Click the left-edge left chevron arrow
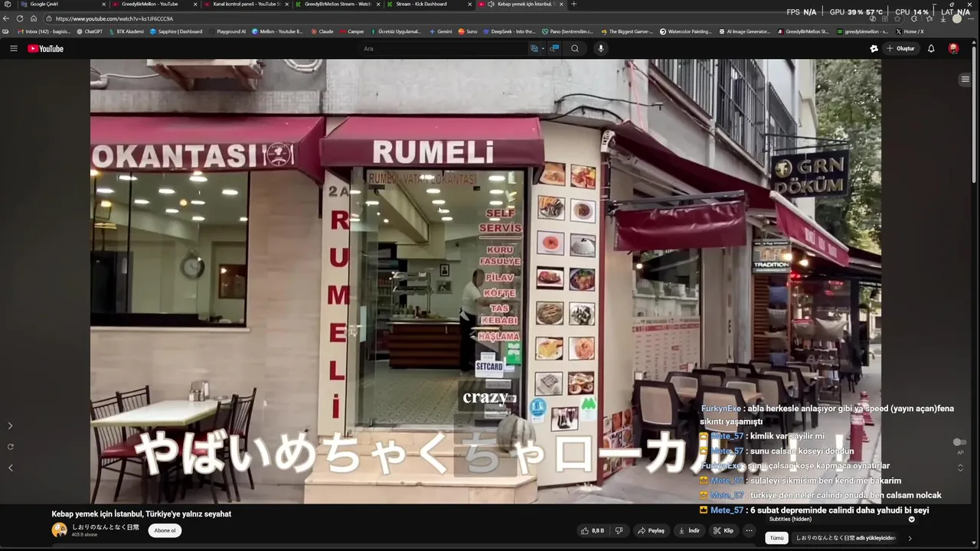The image size is (980, 551). pyautogui.click(x=10, y=468)
